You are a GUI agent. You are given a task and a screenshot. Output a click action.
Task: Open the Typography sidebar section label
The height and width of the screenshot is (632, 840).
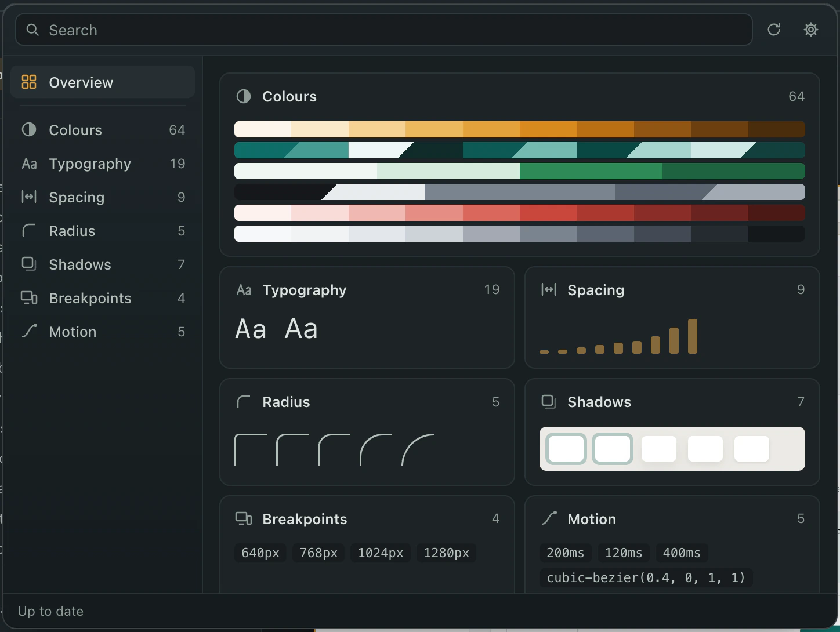coord(90,164)
